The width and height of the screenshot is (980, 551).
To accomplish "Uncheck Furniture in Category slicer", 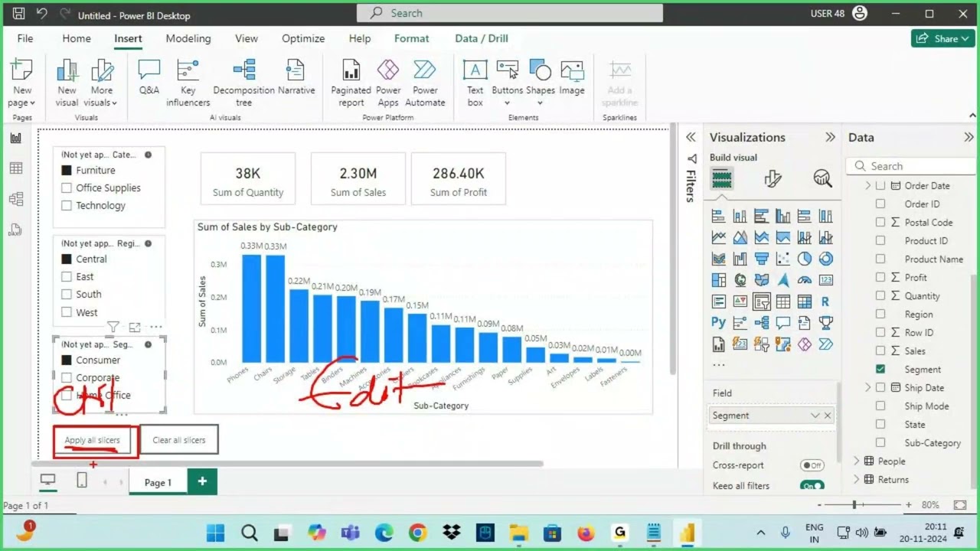I will point(67,171).
